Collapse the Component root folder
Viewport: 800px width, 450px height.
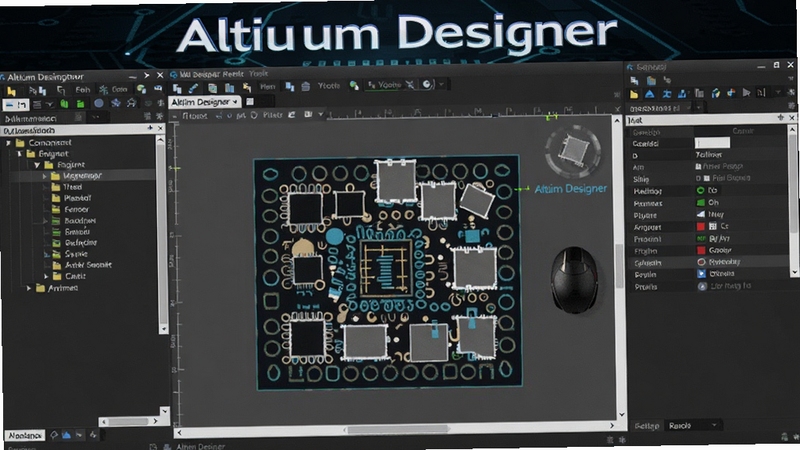point(8,143)
